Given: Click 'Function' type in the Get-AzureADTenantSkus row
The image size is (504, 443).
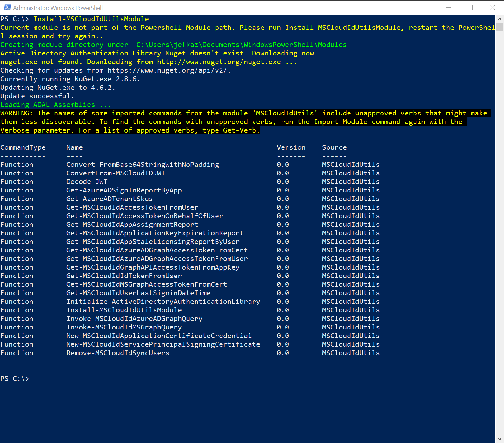Looking at the screenshot, I should coord(17,199).
